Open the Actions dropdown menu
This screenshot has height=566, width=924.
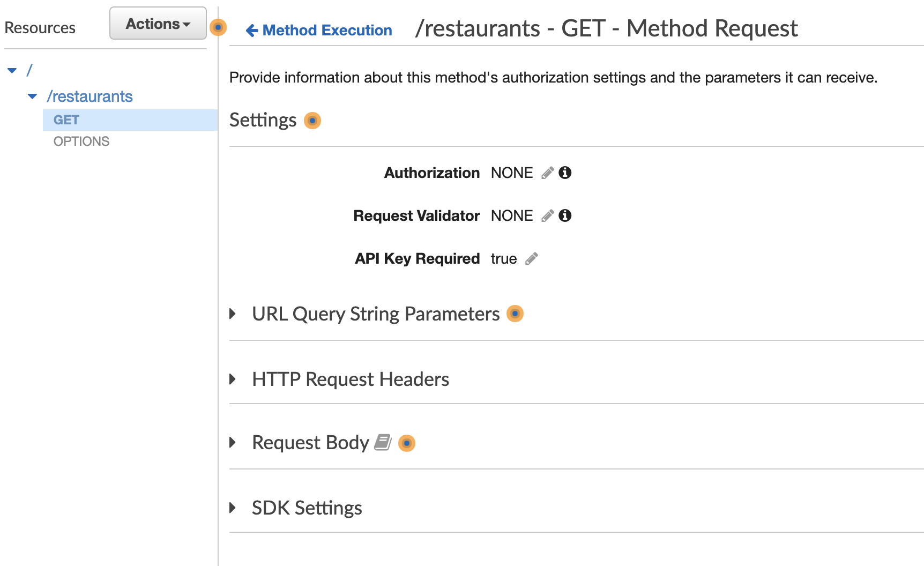[158, 24]
